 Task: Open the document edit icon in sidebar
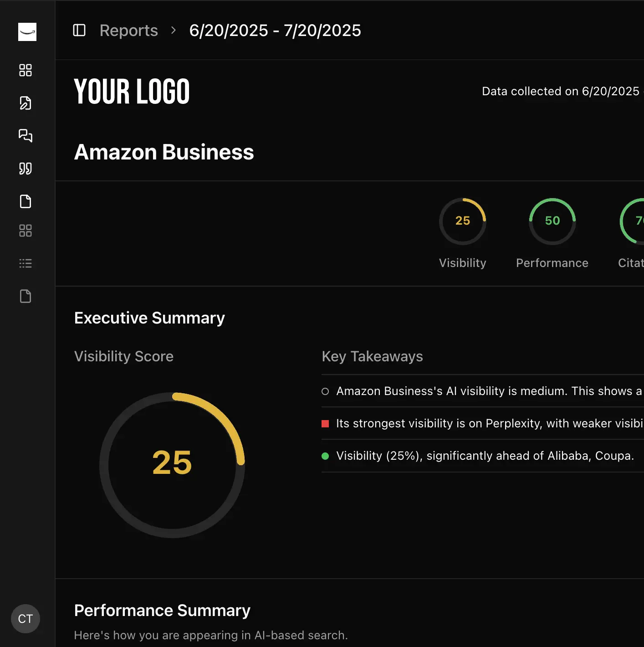coord(26,103)
